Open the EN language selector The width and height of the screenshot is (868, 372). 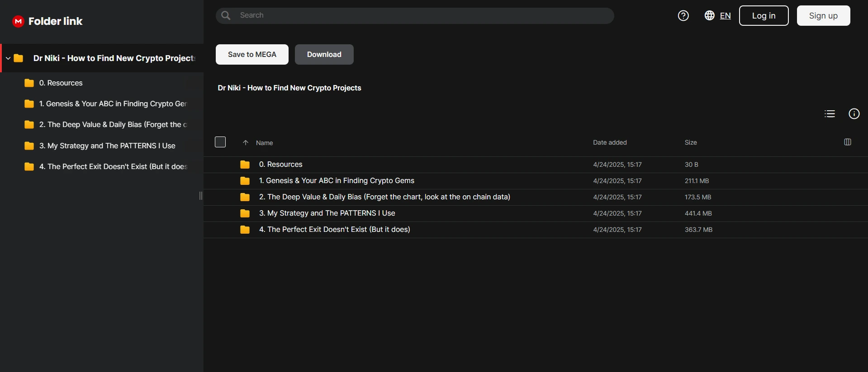coord(725,16)
